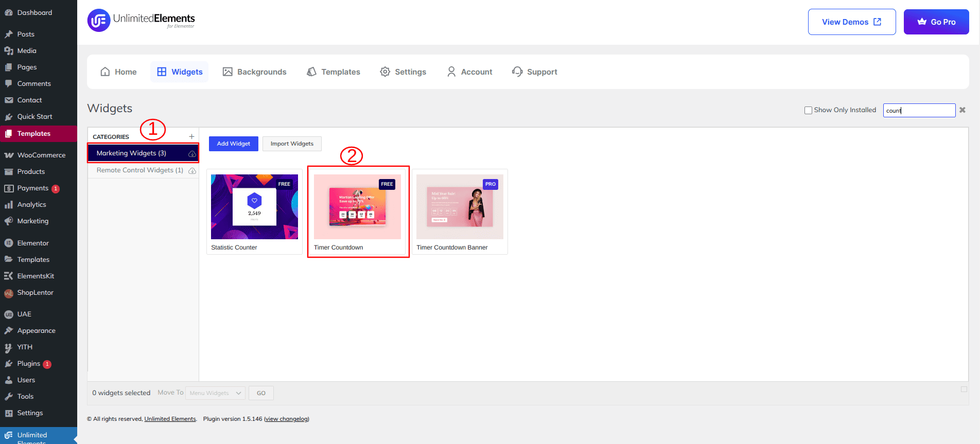The width and height of the screenshot is (980, 444).
Task: Open Media in the sidebar
Action: pyautogui.click(x=39, y=50)
